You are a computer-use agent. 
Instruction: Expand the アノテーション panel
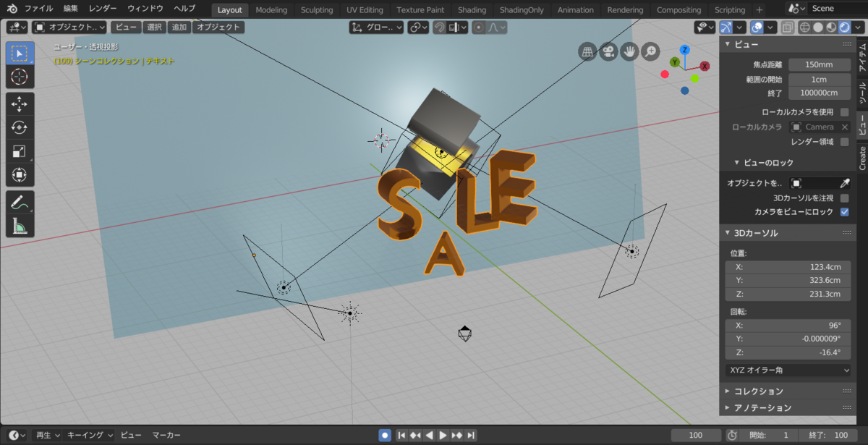tap(787, 407)
